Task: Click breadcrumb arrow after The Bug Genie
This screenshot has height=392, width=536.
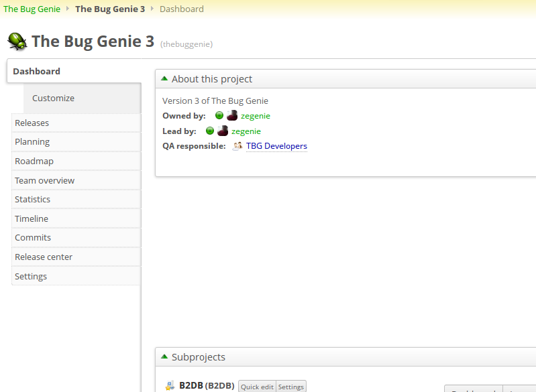Action: point(68,9)
